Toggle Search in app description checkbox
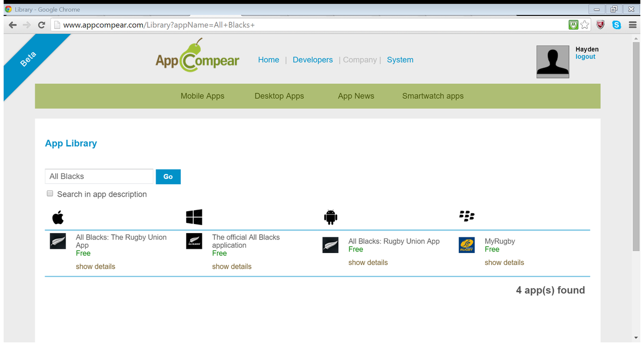644x346 pixels. (50, 193)
